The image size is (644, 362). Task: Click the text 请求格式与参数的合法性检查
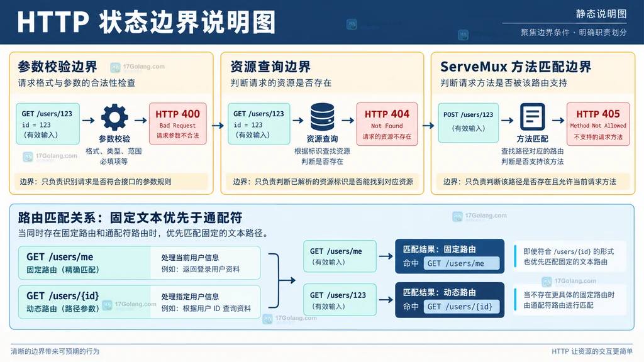click(x=77, y=83)
